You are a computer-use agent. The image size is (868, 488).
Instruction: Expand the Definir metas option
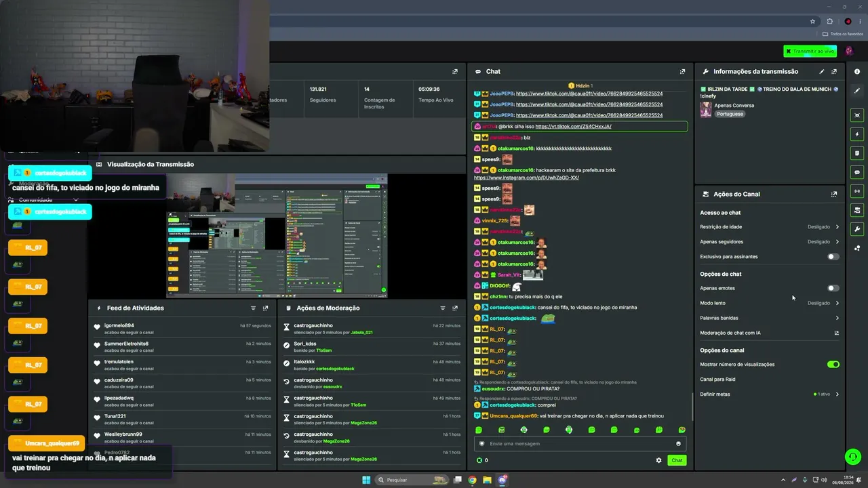click(x=837, y=394)
